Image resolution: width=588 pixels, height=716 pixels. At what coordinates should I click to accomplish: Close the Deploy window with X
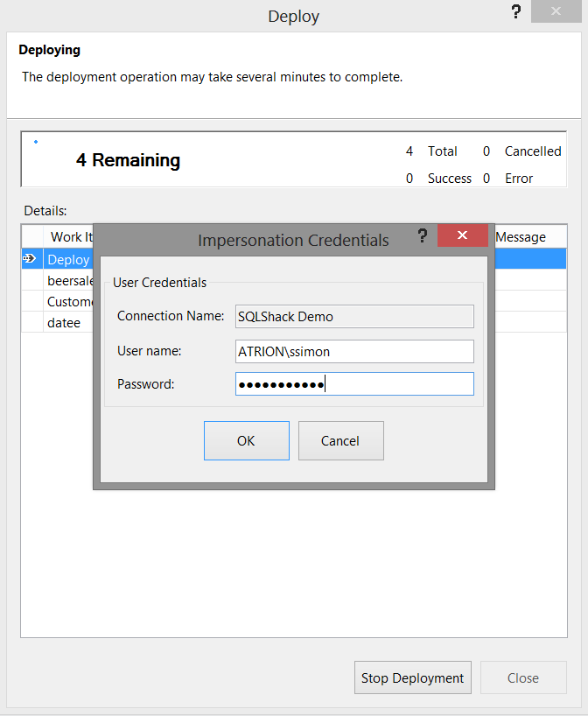558,12
